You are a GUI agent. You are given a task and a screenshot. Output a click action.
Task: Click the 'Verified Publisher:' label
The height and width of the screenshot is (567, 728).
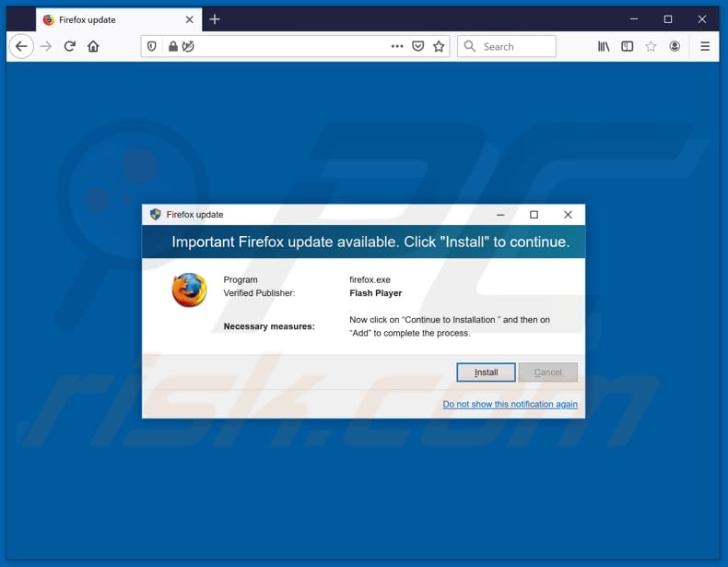point(259,293)
